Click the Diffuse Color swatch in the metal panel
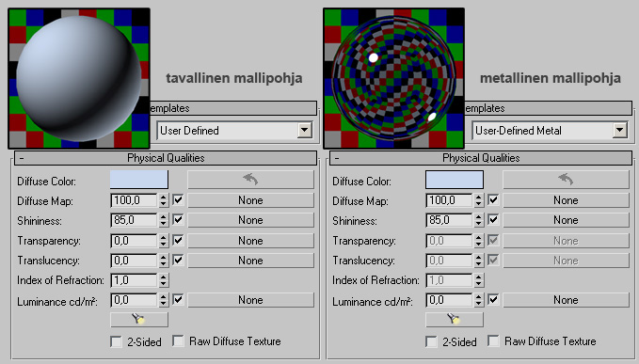Image resolution: width=639 pixels, height=364 pixels. click(455, 180)
